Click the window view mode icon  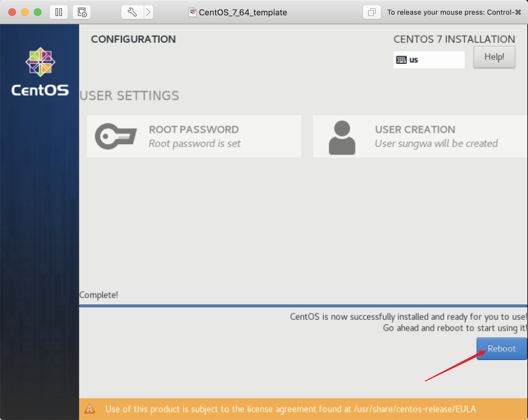[372, 12]
